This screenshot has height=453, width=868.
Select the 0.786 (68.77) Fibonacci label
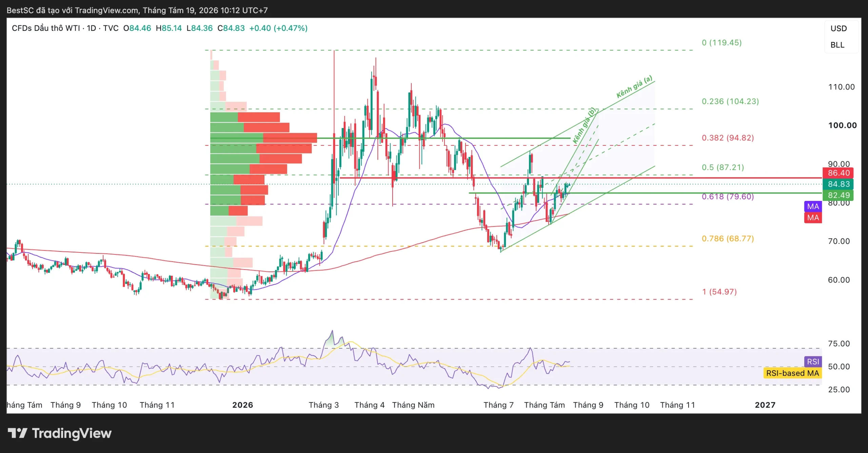click(728, 239)
